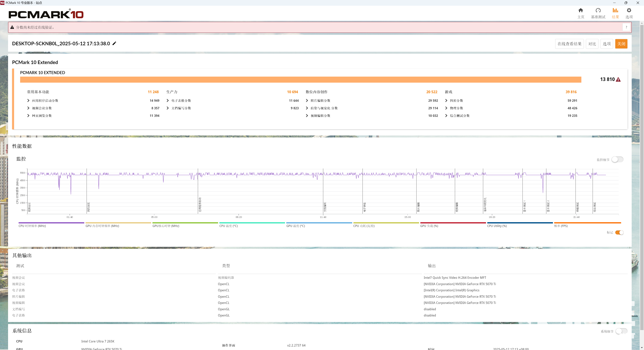This screenshot has height=350, width=644.
Task: Click the 输出 column header
Action: coord(432,266)
